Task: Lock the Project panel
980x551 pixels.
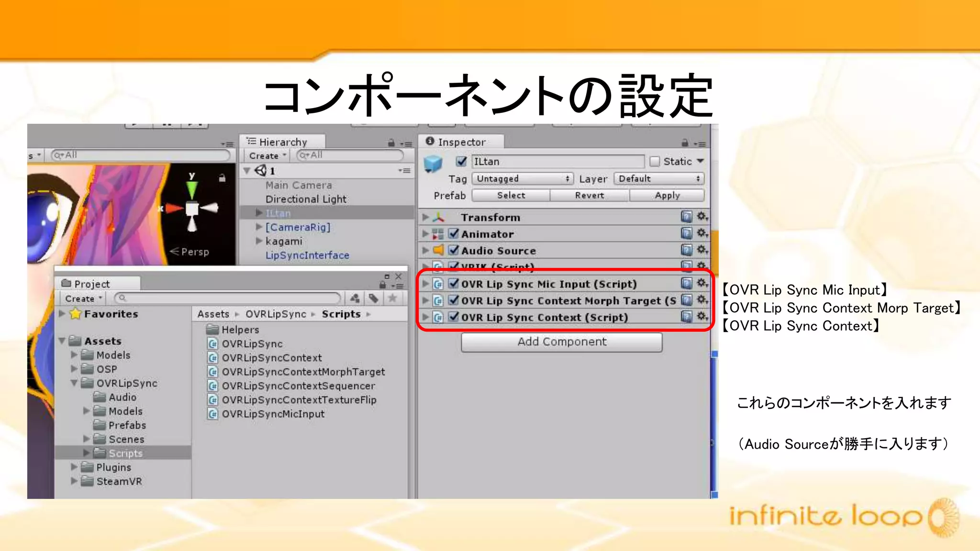Action: [x=382, y=285]
